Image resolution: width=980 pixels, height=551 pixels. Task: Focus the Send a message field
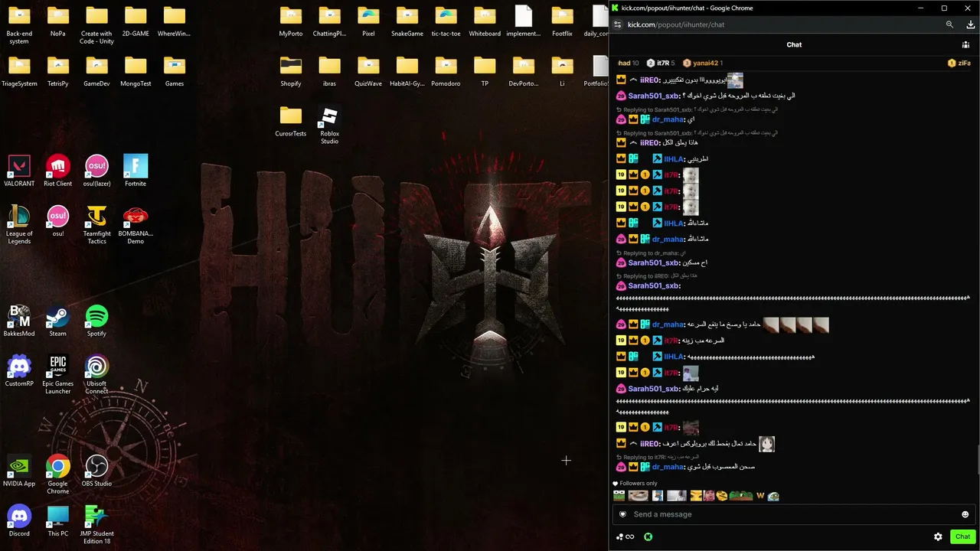(x=794, y=514)
